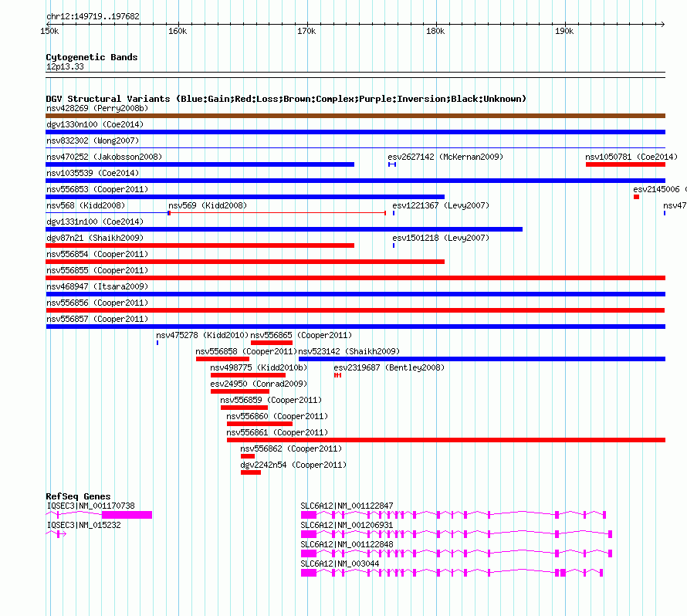Select the nsv556855 (Cooper2011) red bar

355,278
